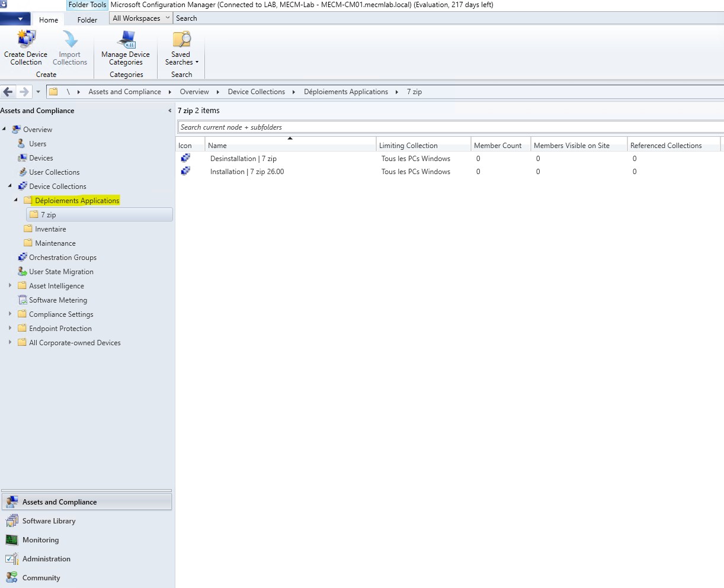724x588 pixels.
Task: Open the Administration workspace
Action: click(87, 559)
